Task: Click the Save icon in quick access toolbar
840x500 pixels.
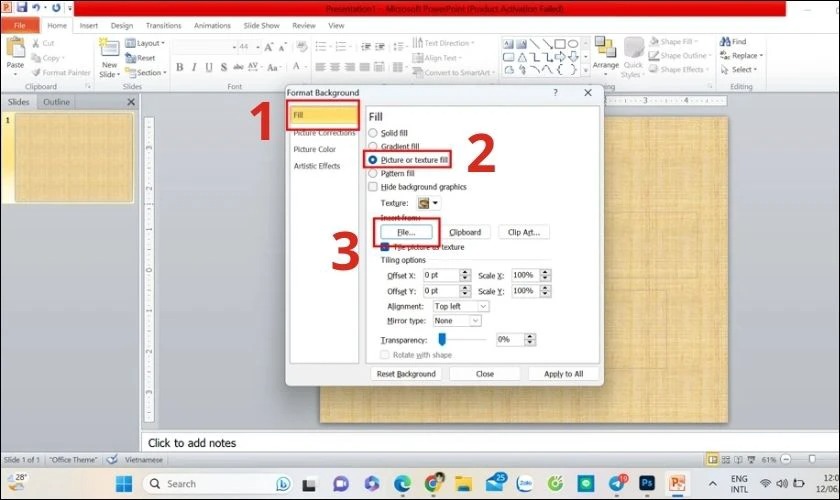Action: 21,7
